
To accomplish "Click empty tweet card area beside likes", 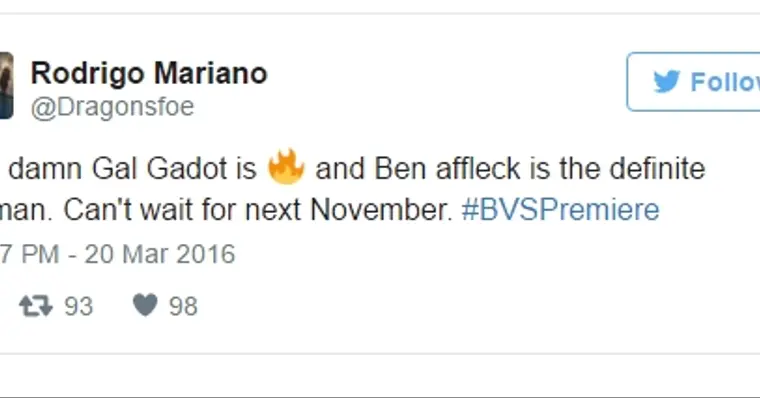I will (436, 306).
